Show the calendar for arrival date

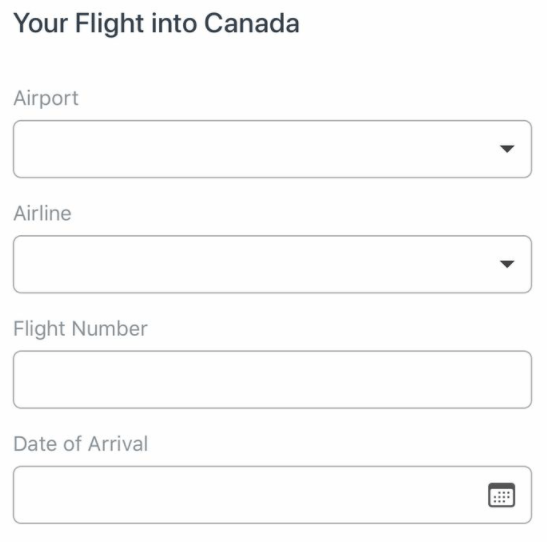[501, 495]
